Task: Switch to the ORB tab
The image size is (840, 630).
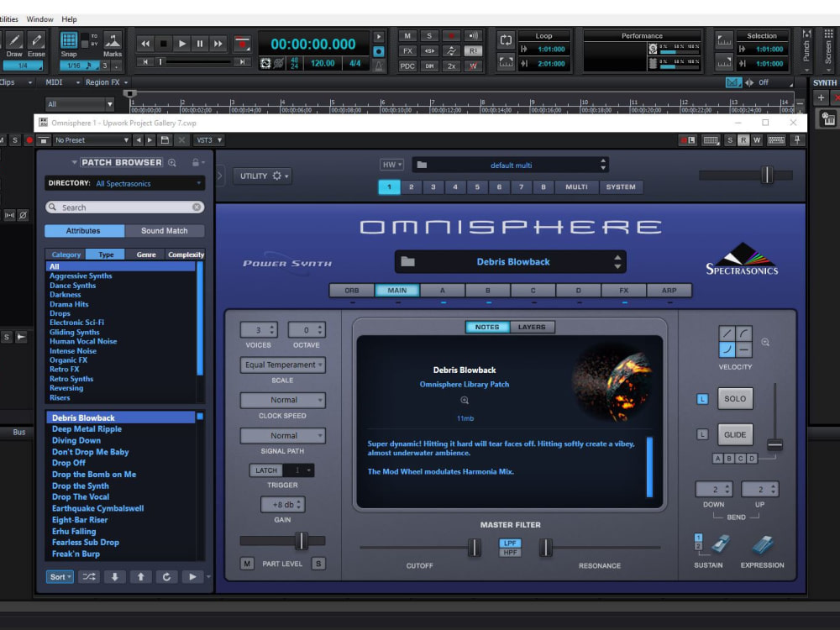Action: click(x=352, y=291)
